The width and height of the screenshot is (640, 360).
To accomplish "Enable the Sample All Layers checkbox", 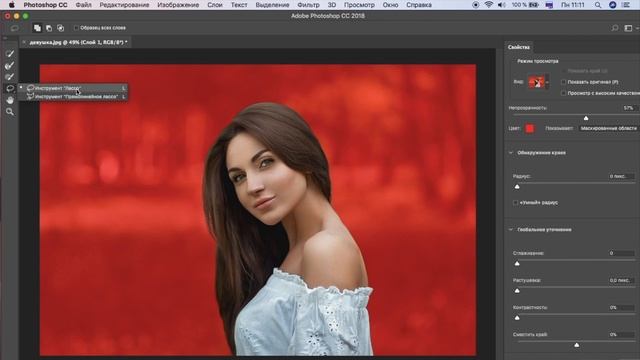I will [x=76, y=28].
